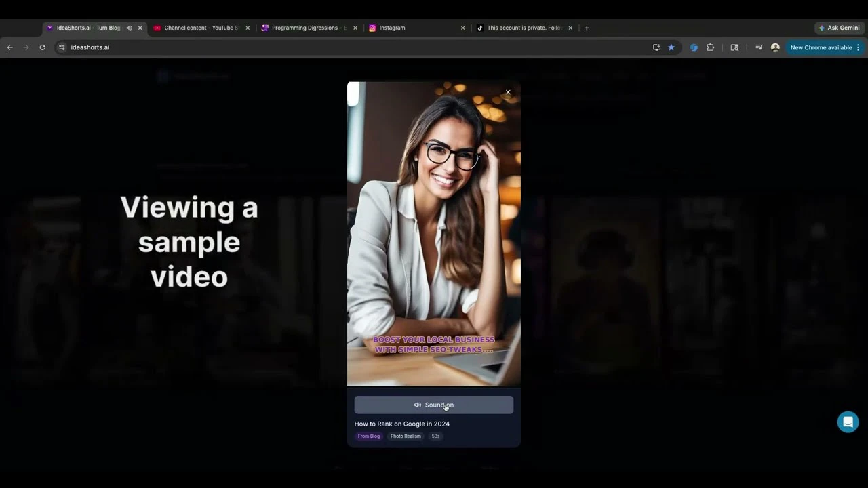Image resolution: width=868 pixels, height=488 pixels.
Task: Open the chat support widget
Action: [x=848, y=422]
